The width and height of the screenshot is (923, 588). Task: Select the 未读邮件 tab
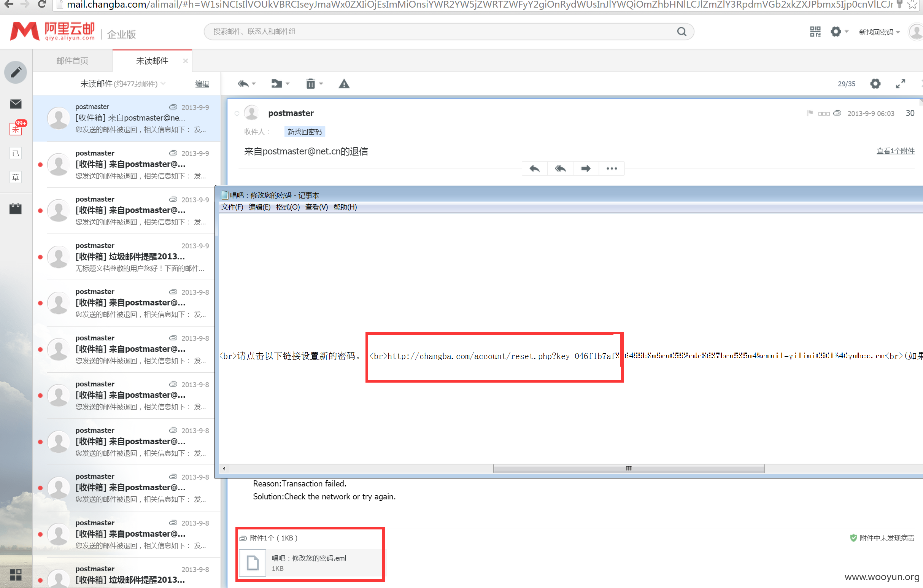click(152, 60)
